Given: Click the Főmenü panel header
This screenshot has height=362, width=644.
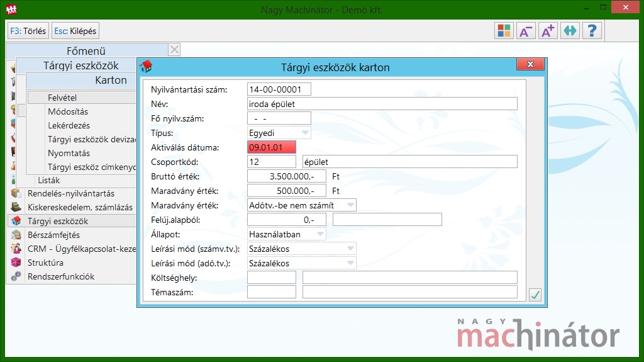Looking at the screenshot, I should 87,50.
